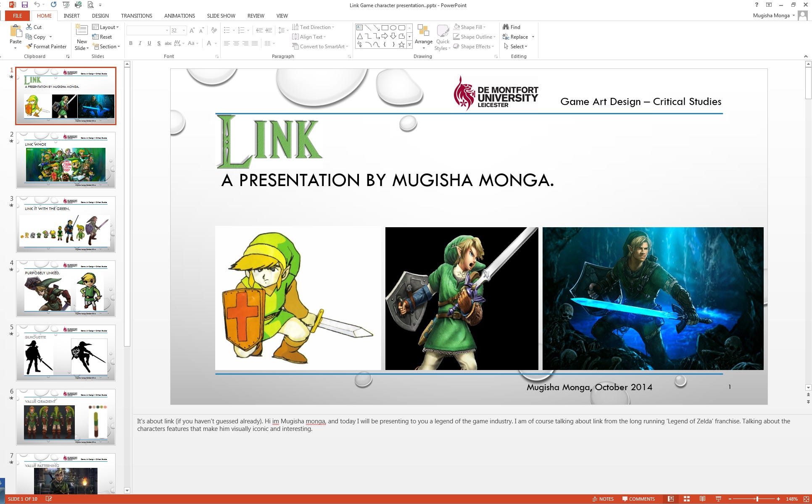812x504 pixels.
Task: Click Normal view icon in status bar
Action: tap(671, 499)
